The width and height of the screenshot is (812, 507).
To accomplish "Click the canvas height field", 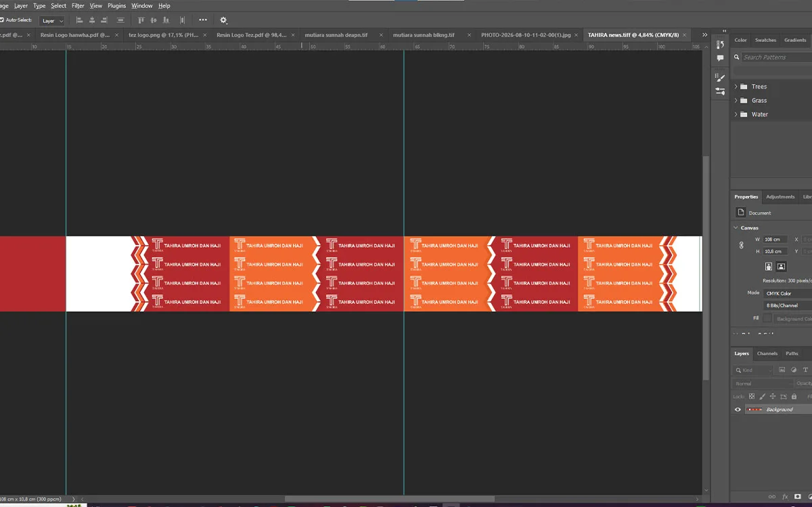I will 776,252.
